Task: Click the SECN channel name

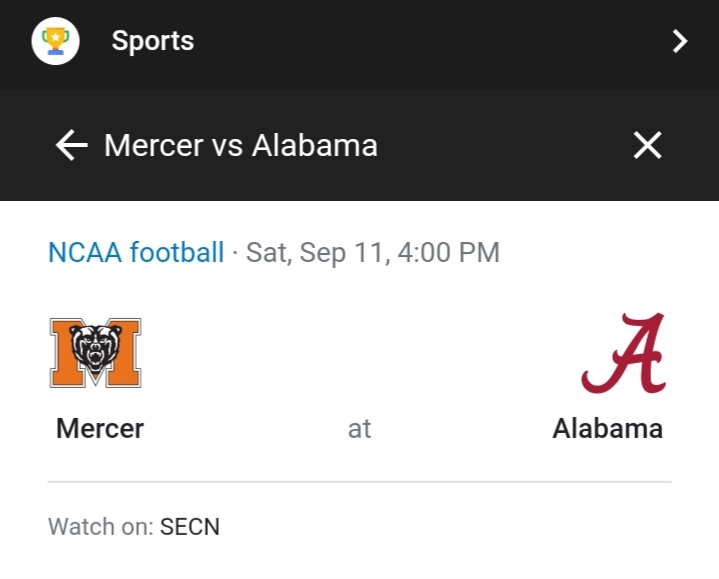Action: tap(190, 526)
